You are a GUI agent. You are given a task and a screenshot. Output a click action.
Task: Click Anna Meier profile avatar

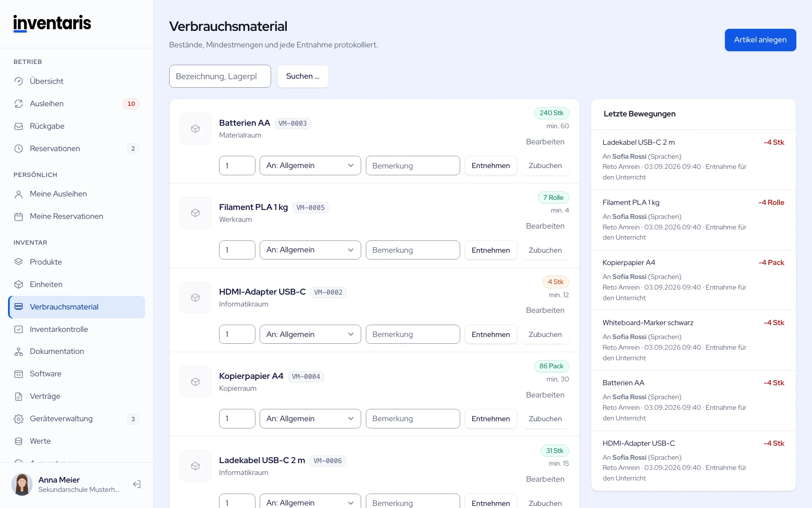[22, 484]
